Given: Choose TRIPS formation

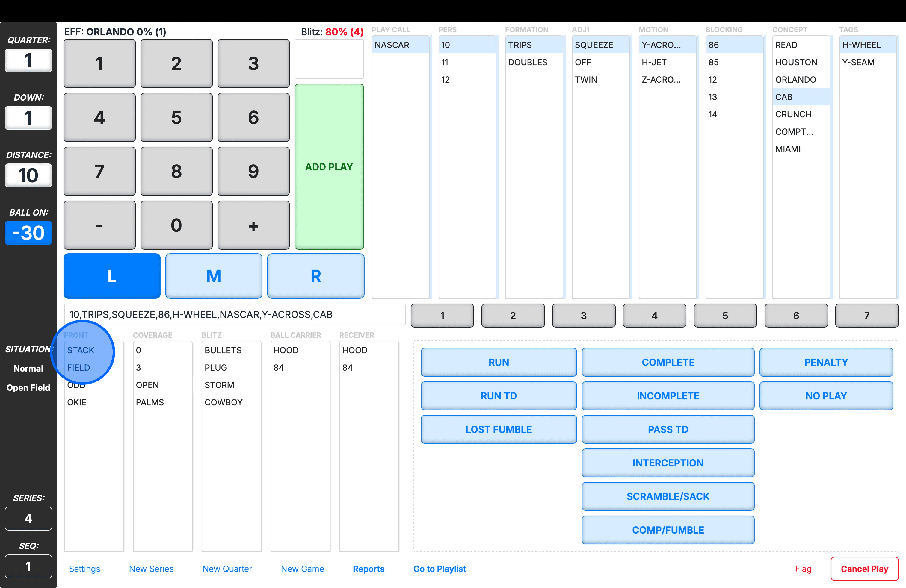Looking at the screenshot, I should coord(534,45).
